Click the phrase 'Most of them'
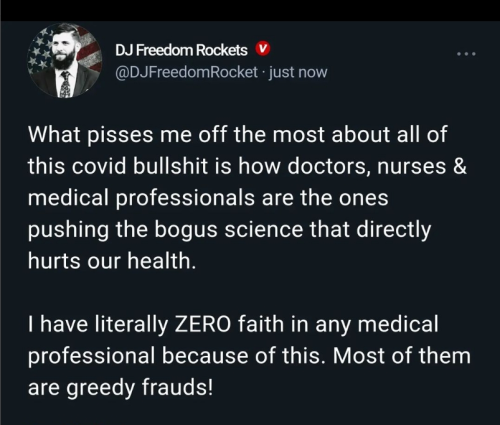 [402, 356]
